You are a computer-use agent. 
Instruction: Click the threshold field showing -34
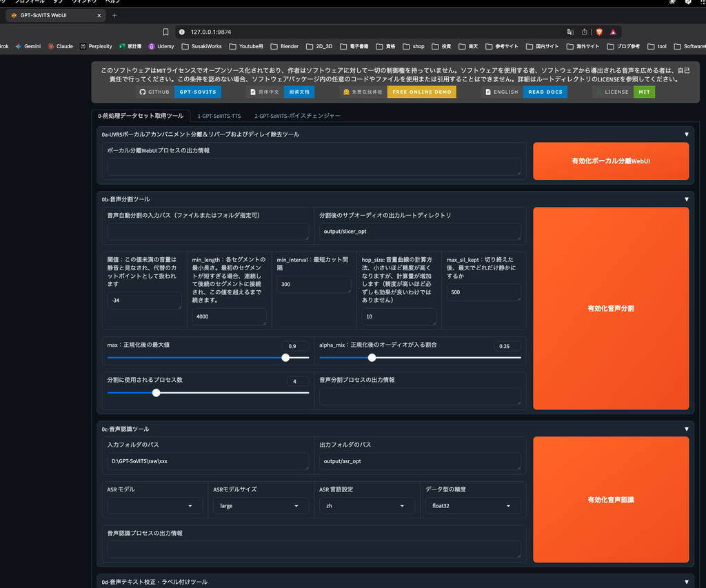point(145,301)
